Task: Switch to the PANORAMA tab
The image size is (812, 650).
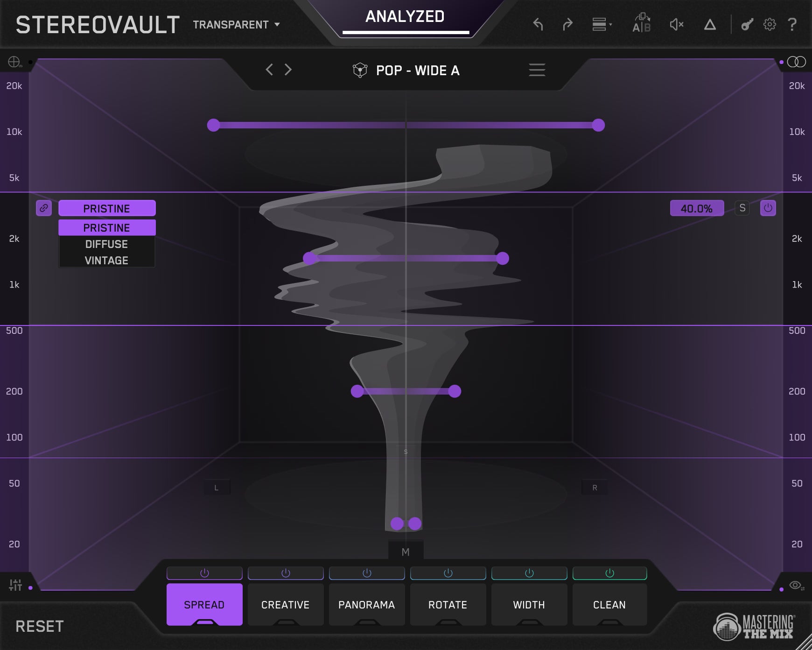Action: 367,604
